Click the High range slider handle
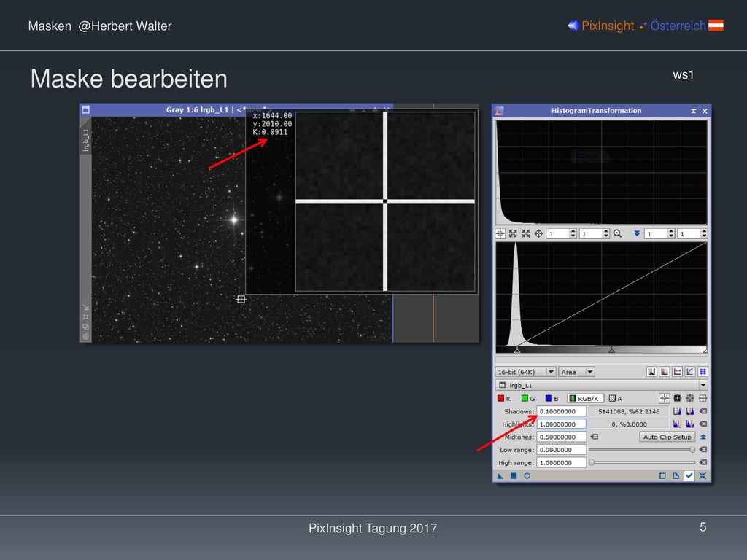The width and height of the screenshot is (747, 560). 592,462
